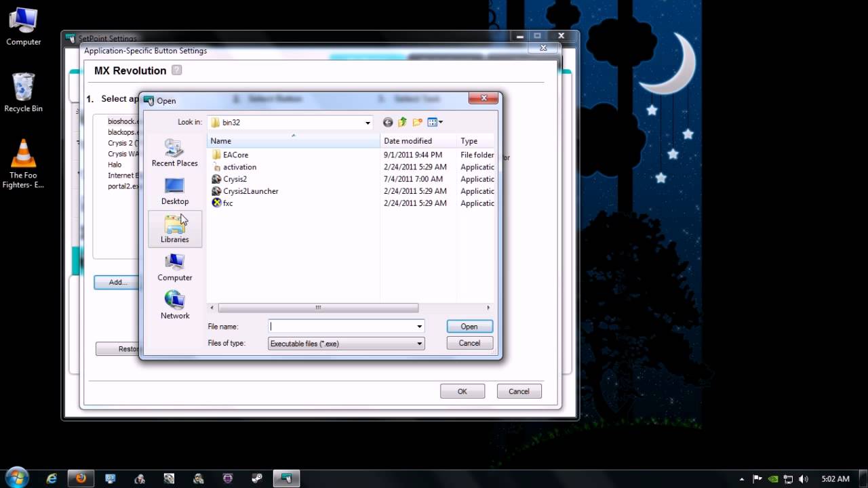
Task: Open the NVIDIA tray icon
Action: coord(773,479)
